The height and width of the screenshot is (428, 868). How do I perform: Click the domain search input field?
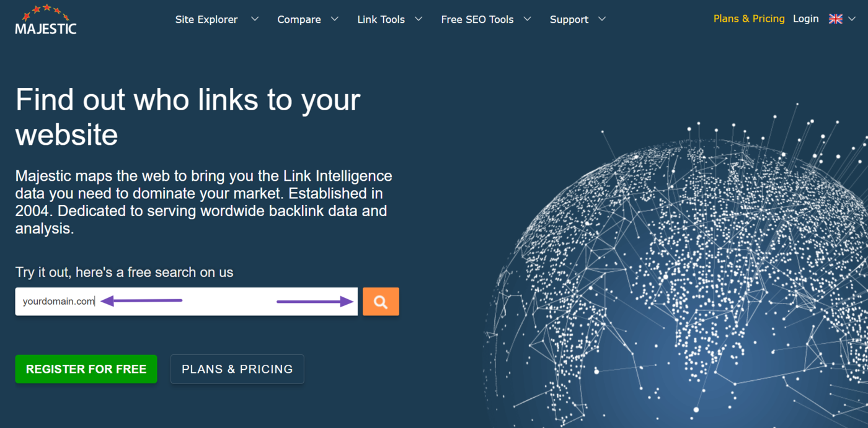(x=186, y=302)
